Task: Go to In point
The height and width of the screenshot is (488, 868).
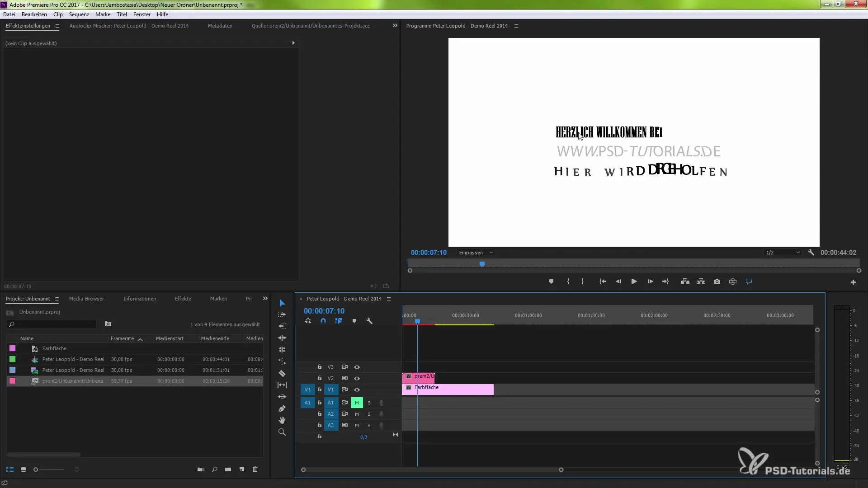Action: pos(603,282)
